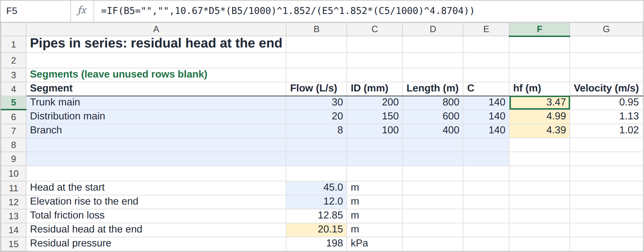644x252 pixels.
Task: Click the 'Velocity (m/s)' heading cell
Action: (x=606, y=89)
